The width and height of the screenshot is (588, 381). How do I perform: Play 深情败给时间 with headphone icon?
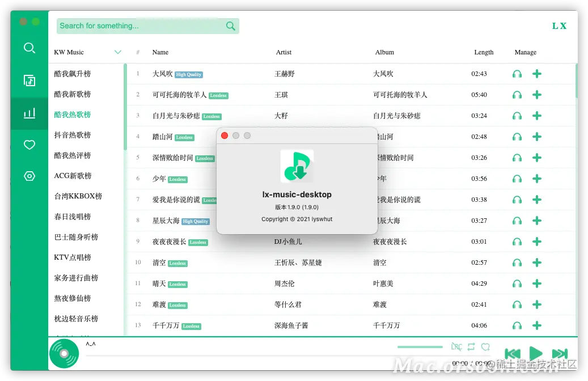517,158
